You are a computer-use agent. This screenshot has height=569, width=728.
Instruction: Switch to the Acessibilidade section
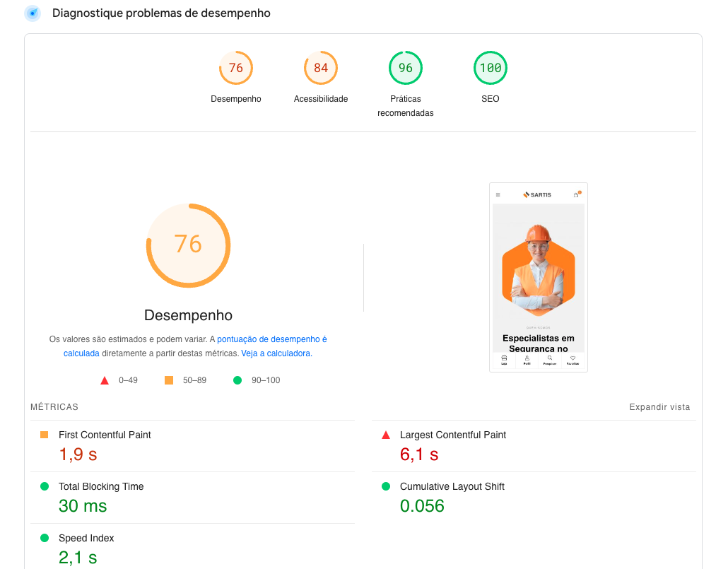pyautogui.click(x=320, y=68)
